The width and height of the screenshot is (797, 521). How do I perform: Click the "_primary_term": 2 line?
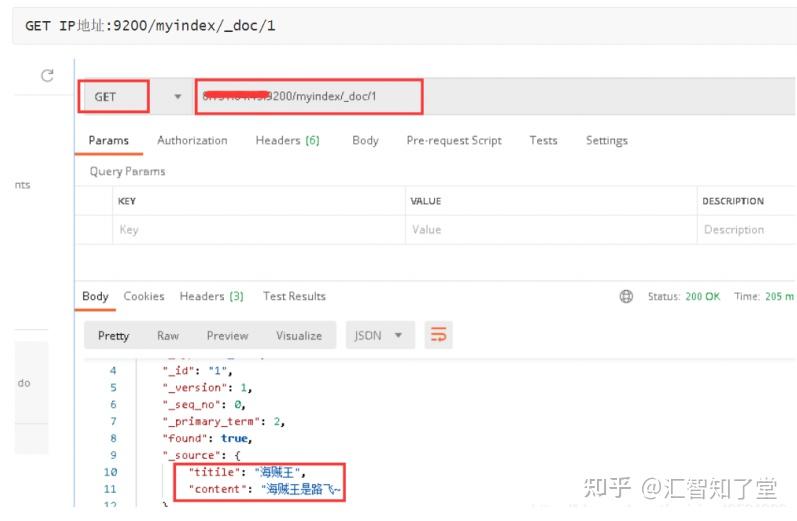(x=224, y=421)
